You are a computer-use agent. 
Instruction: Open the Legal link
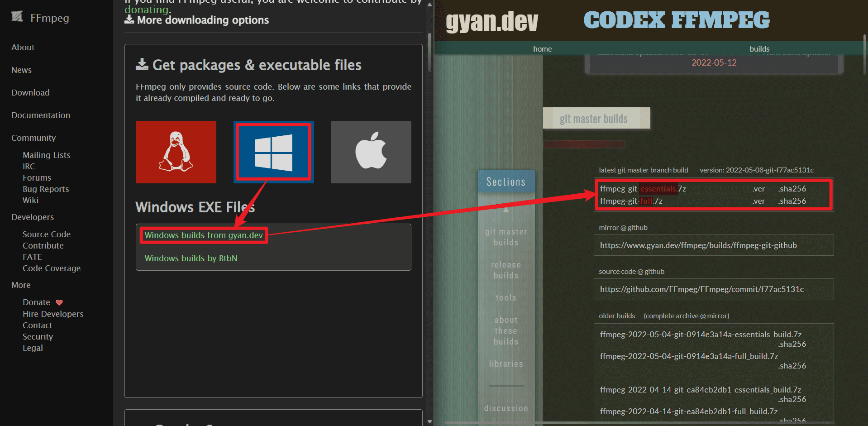(33, 348)
